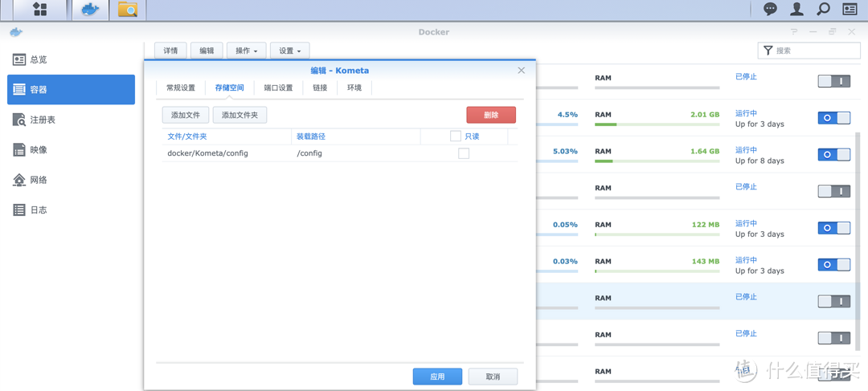Expand the 设置 dropdown button

289,51
